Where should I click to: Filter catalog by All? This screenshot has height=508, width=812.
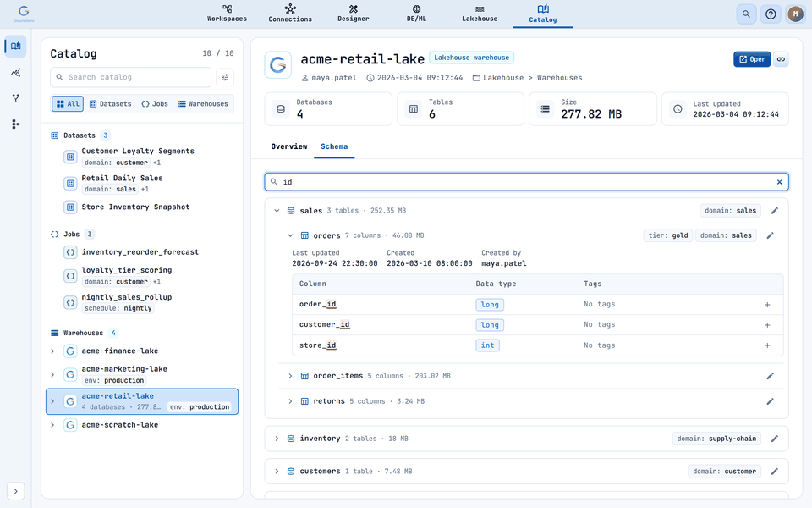point(68,103)
